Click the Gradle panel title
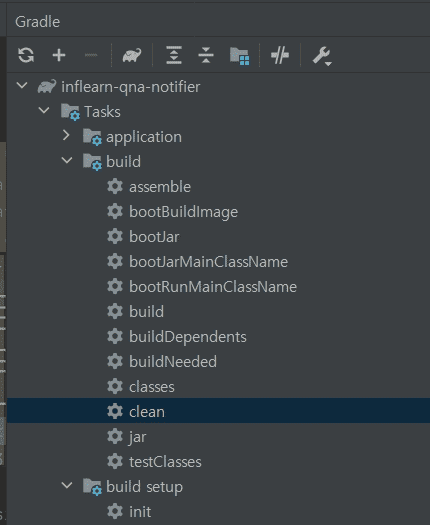 (38, 22)
